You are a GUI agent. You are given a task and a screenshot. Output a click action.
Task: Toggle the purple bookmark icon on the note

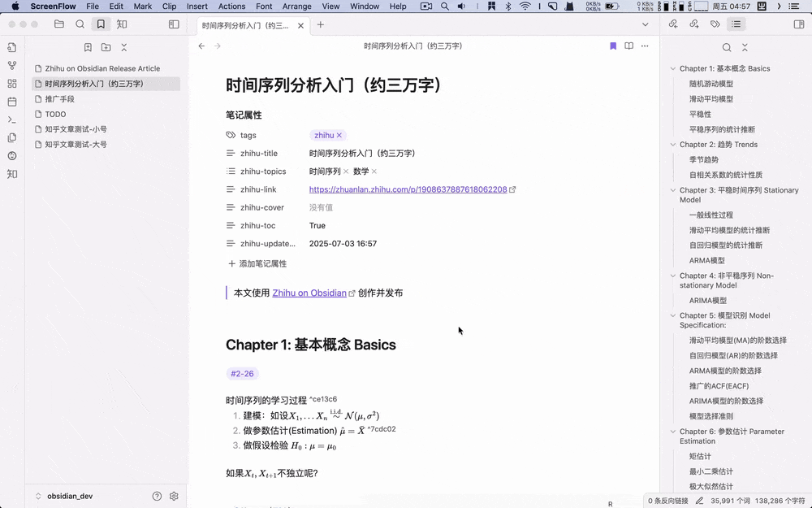click(x=613, y=46)
